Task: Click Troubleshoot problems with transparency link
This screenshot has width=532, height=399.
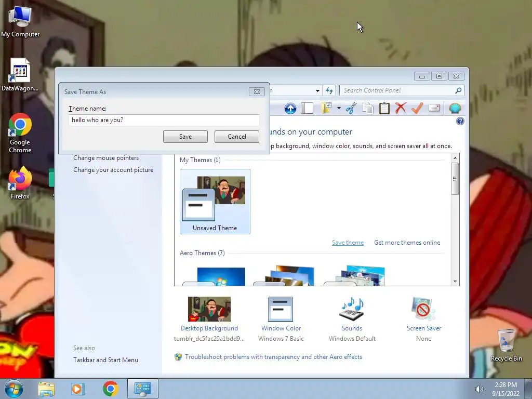Action: point(273,357)
